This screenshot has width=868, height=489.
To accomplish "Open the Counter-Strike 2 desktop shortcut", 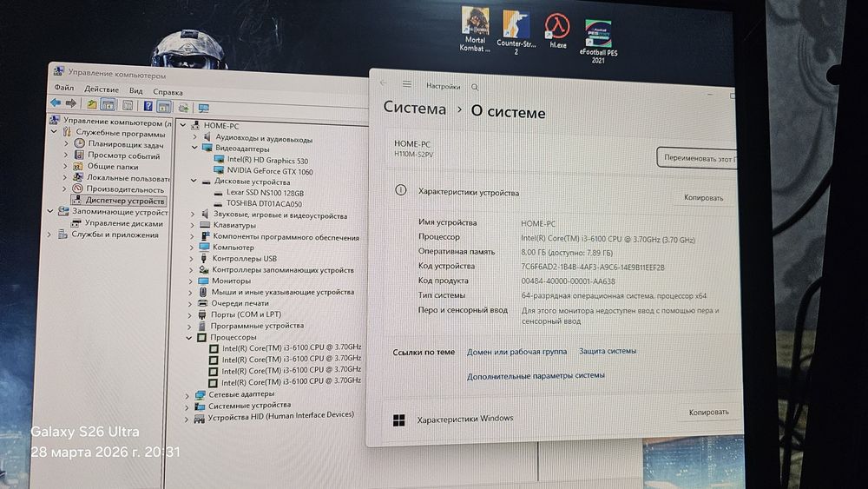I will tap(516, 32).
